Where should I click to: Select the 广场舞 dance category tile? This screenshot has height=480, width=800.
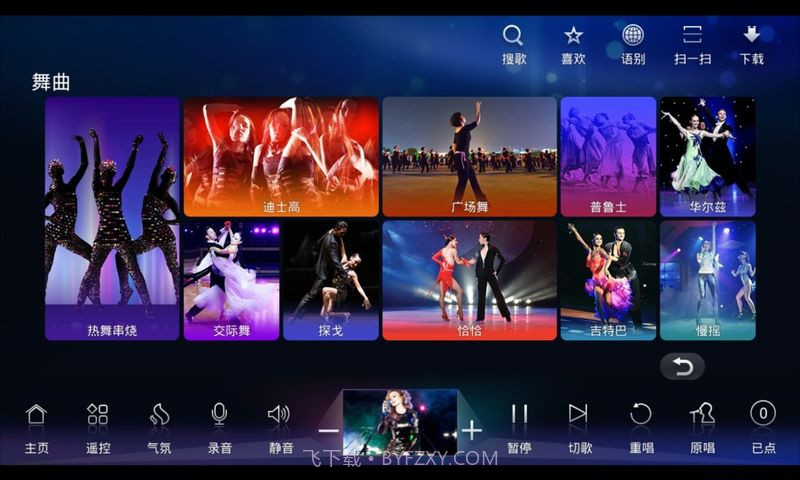(x=469, y=156)
